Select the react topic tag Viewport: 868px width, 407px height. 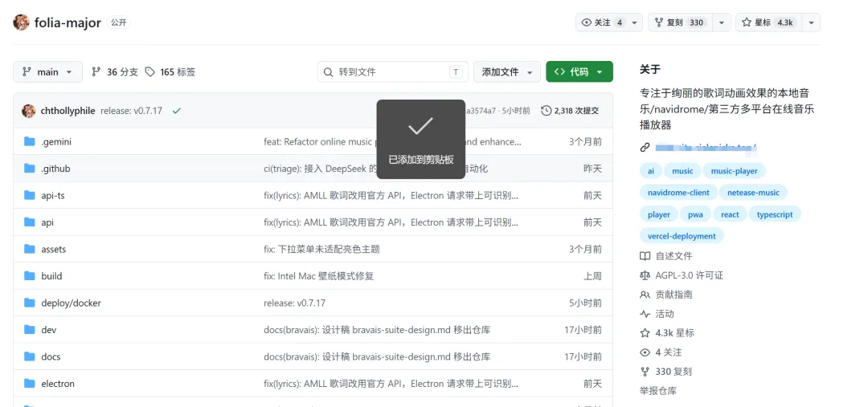[x=730, y=214]
